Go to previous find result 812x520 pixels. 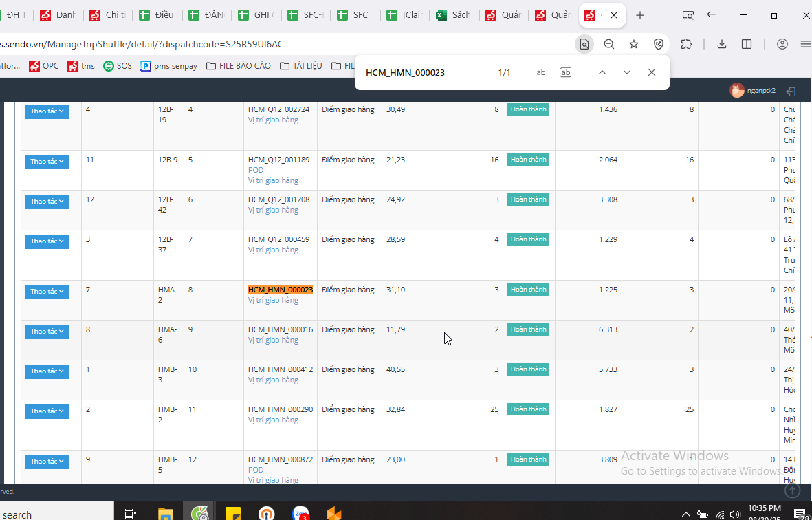pos(602,72)
